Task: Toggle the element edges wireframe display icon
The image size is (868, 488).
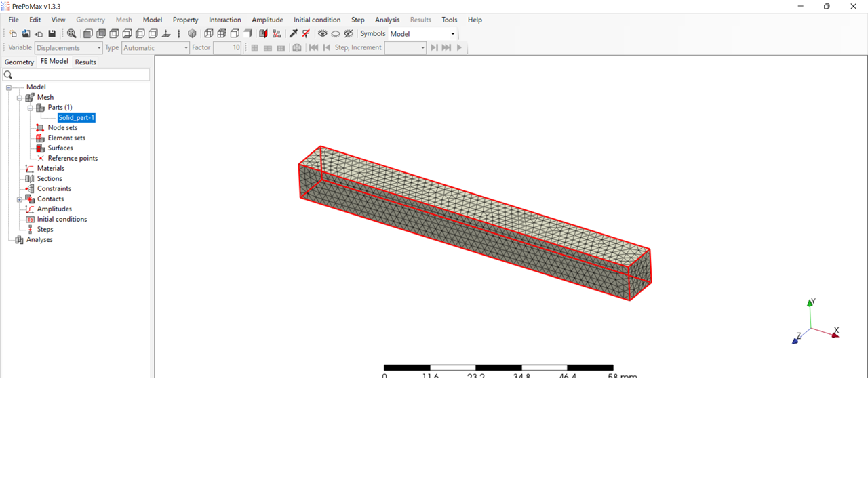Action: click(209, 33)
